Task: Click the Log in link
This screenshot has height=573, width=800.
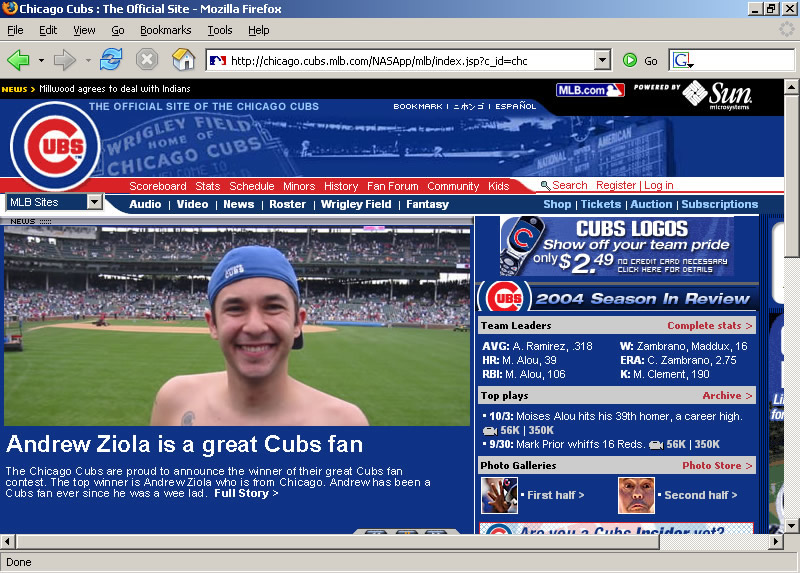Action: click(659, 185)
